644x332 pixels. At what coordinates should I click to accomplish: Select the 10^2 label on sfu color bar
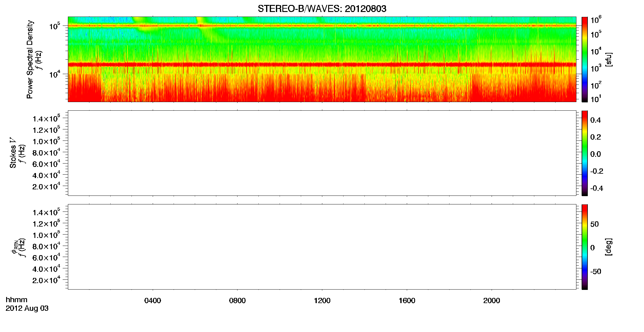click(x=596, y=85)
